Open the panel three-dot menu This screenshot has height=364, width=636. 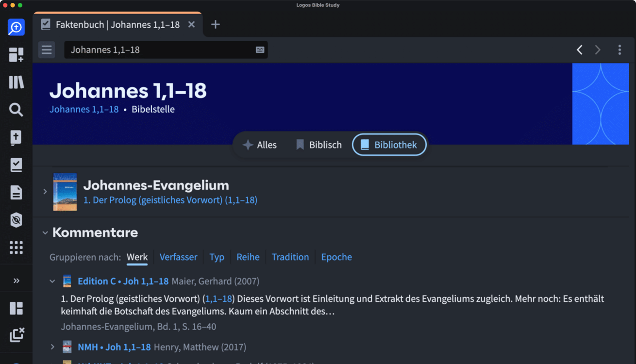[x=619, y=50]
